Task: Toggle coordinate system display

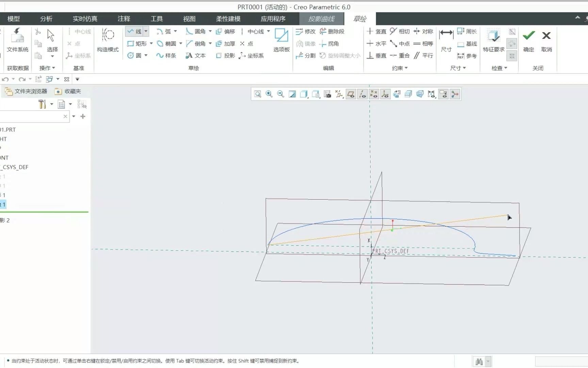Action: 385,94
